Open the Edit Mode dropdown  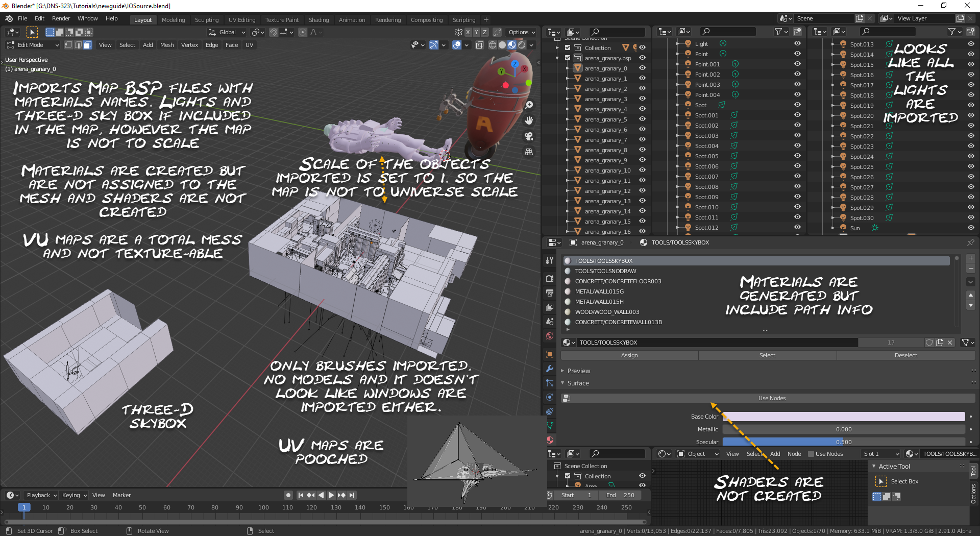33,45
